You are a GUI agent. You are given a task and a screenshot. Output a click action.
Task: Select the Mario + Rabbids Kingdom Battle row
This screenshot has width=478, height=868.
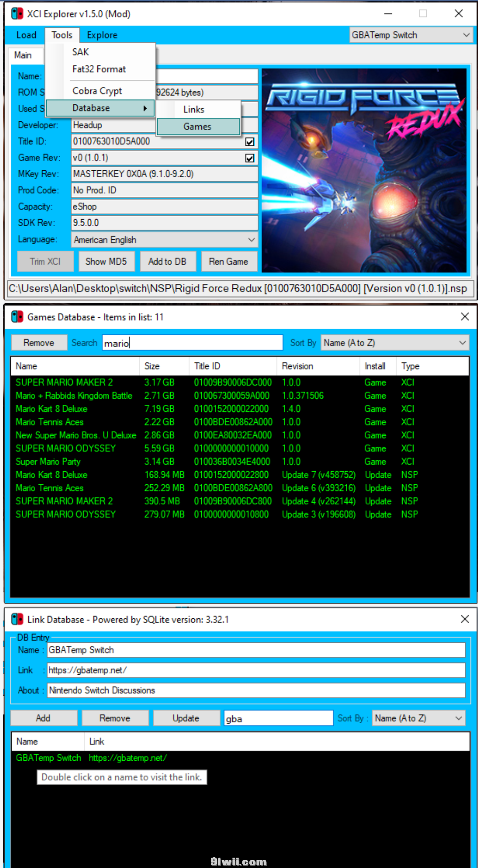[240, 395]
